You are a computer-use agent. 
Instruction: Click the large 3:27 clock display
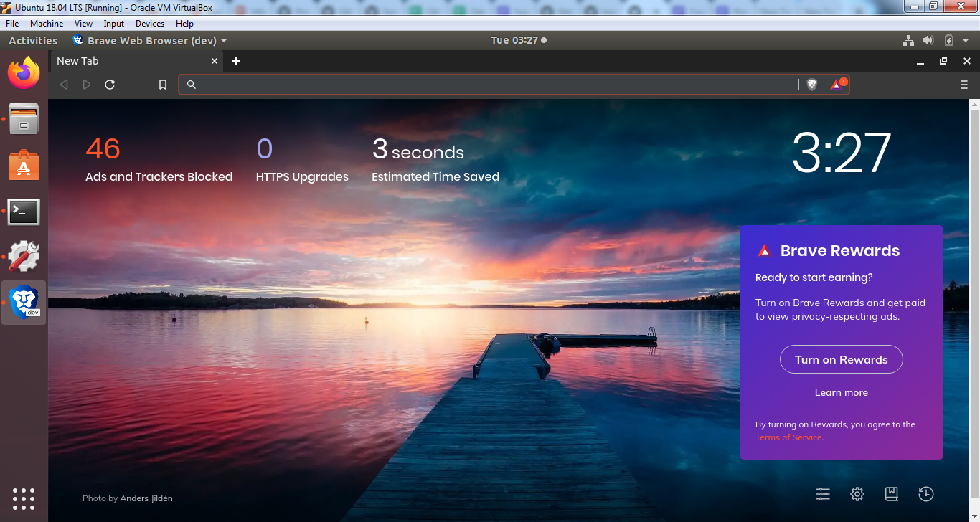pos(842,152)
